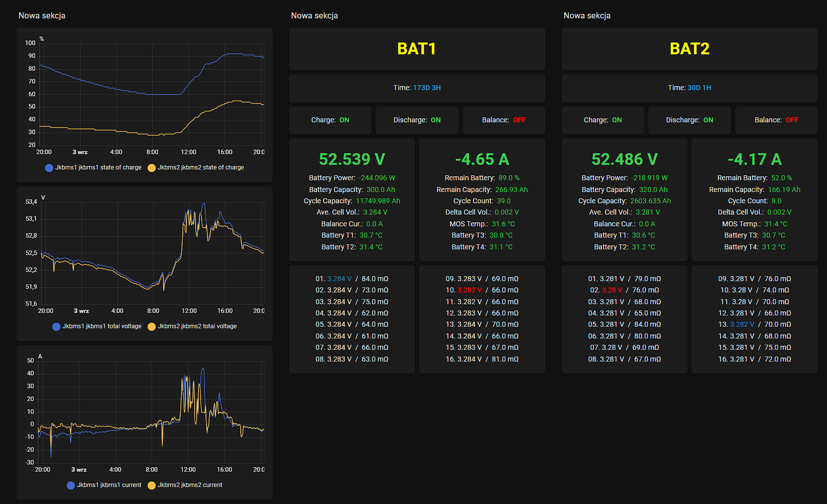Open BAT2 Balance OFF status tile
The height and width of the screenshot is (504, 827).
tap(776, 120)
